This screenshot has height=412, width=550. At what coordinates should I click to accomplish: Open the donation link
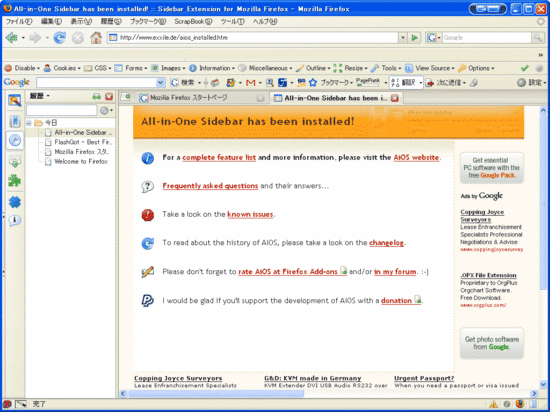[x=401, y=300]
